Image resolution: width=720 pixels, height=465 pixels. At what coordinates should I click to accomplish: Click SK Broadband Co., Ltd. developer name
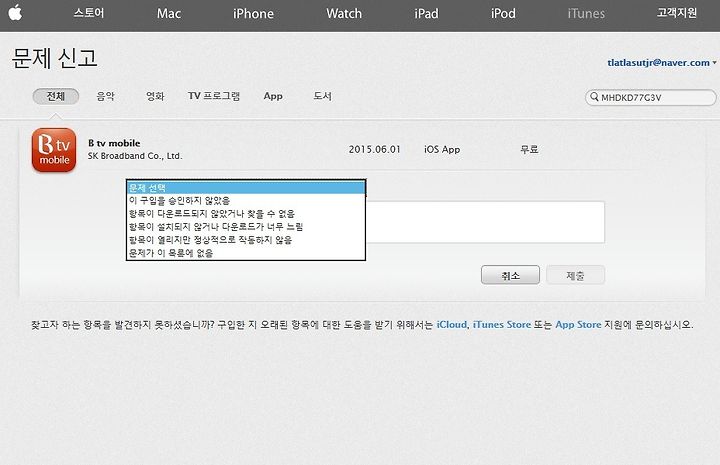[x=135, y=156]
